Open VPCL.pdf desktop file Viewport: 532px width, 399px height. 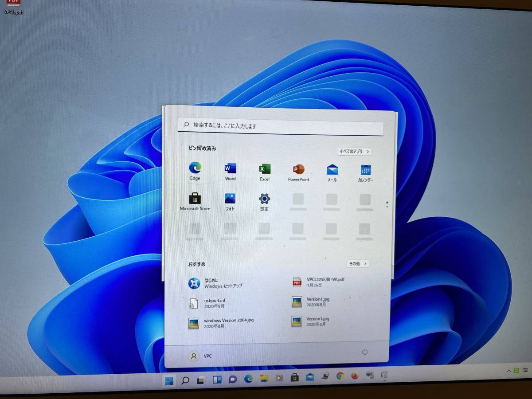pos(14,7)
